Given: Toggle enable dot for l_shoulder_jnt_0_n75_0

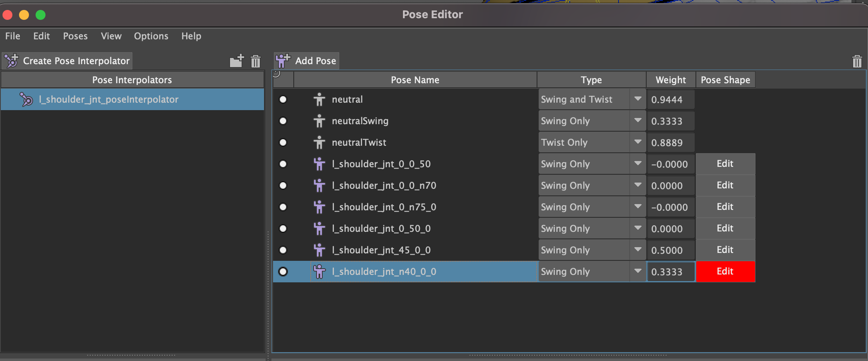Looking at the screenshot, I should (x=283, y=207).
